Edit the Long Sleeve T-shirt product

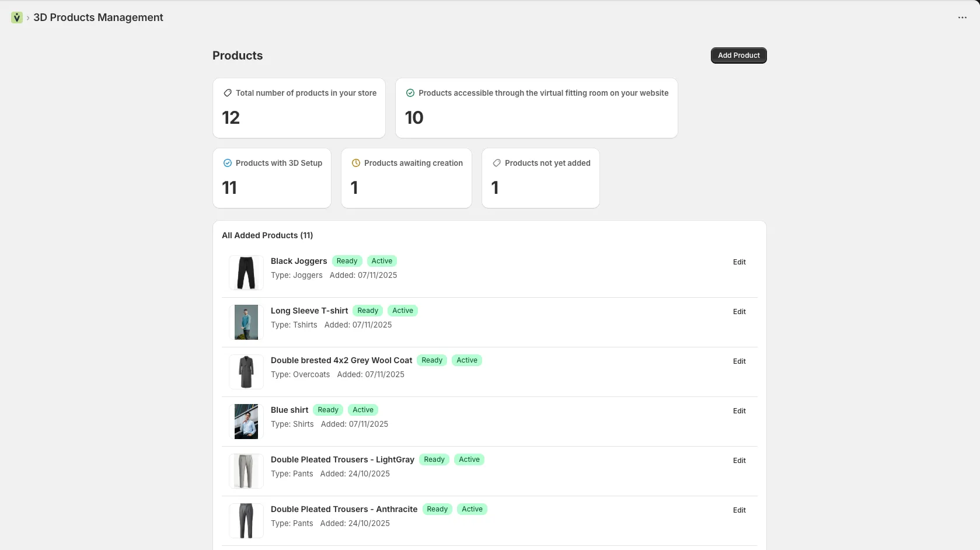click(738, 311)
